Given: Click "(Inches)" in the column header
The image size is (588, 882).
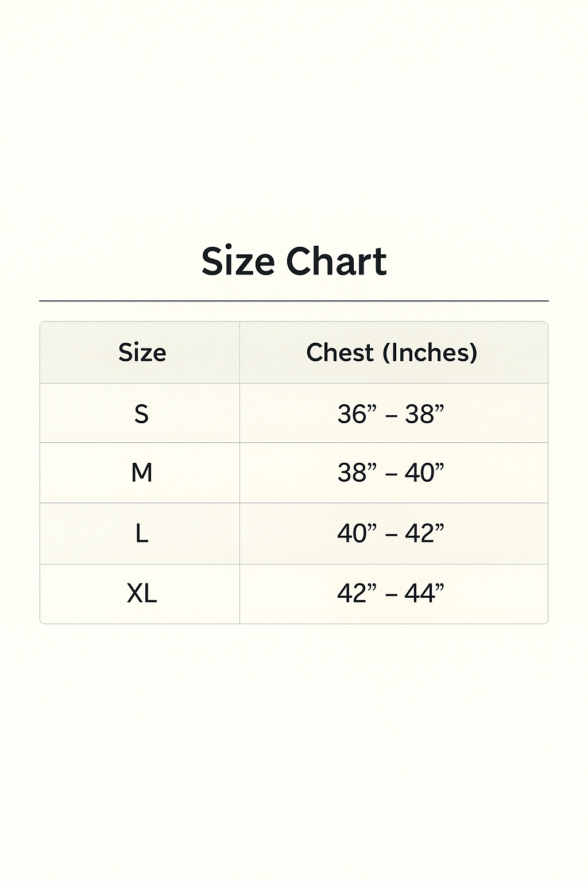Looking at the screenshot, I should coord(430,353).
